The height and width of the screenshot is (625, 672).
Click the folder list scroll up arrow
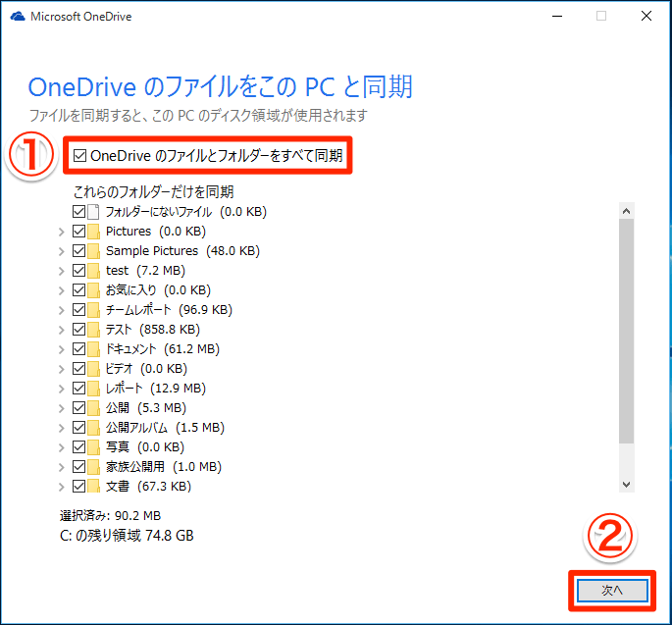pos(626,211)
